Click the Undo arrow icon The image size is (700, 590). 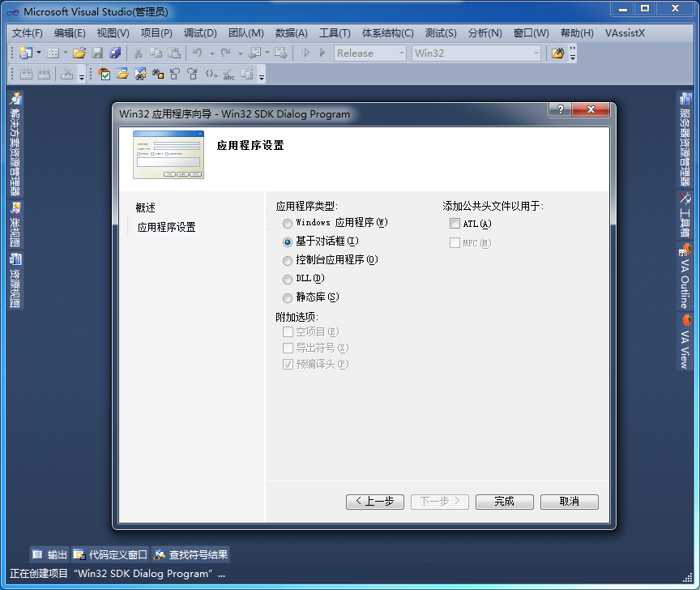tap(198, 53)
